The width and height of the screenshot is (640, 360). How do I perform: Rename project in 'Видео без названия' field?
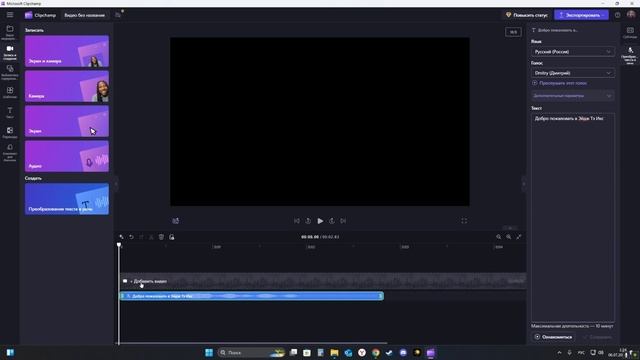(x=84, y=15)
